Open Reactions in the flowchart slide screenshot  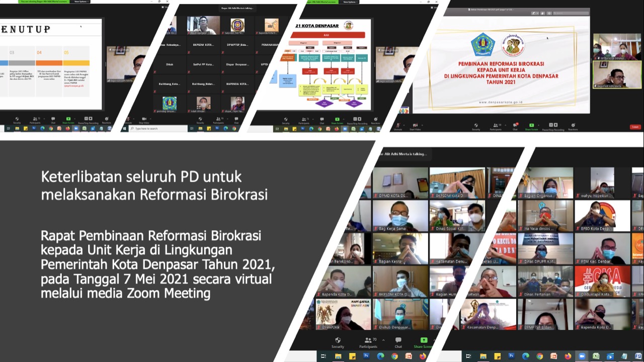(x=375, y=121)
